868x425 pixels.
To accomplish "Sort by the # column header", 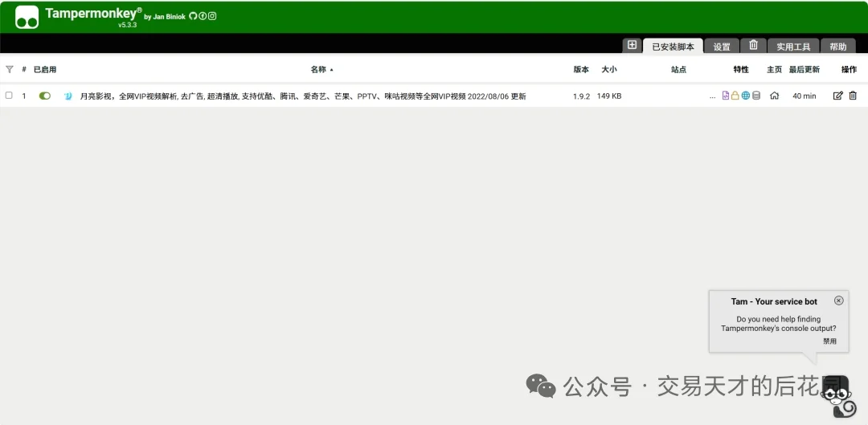I will 24,69.
